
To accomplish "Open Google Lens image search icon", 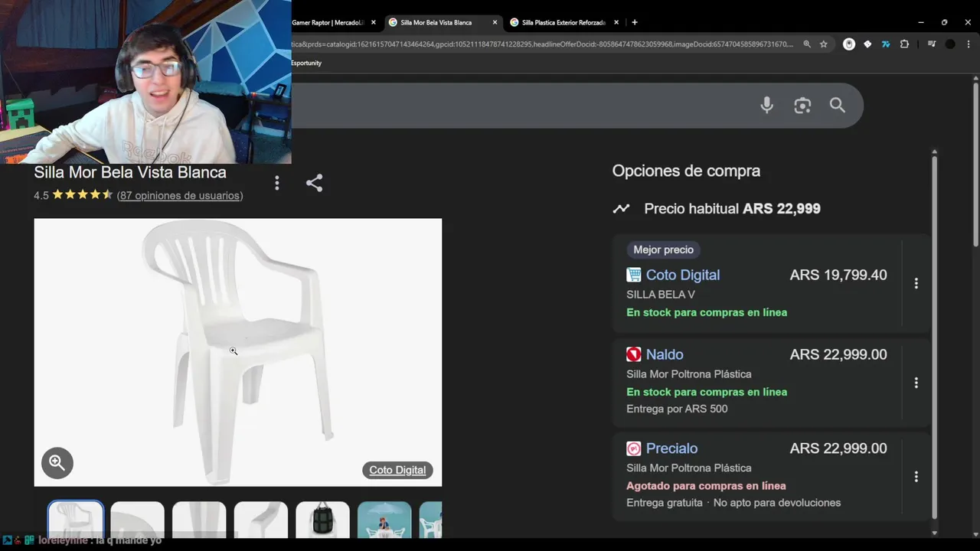I will 802,106.
